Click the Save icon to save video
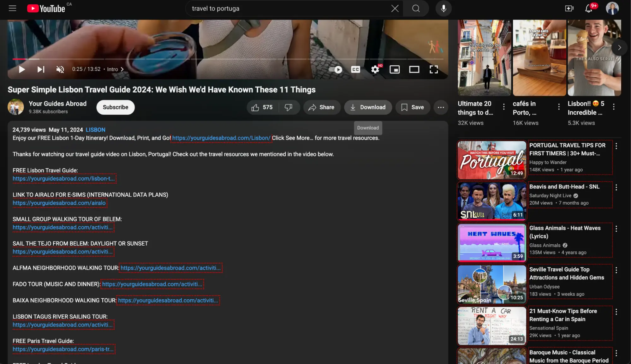Screen dimensions: 631x364 coord(412,107)
